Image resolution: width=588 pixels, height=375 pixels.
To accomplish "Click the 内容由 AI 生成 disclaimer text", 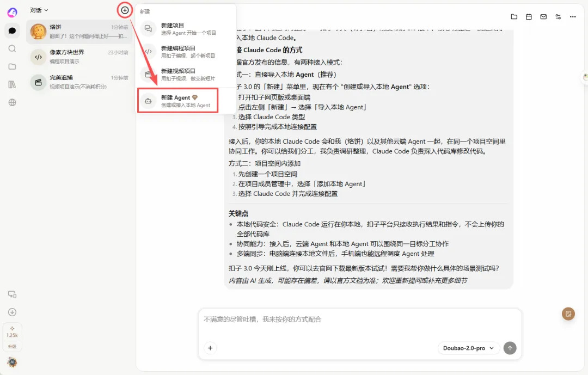I will click(347, 280).
